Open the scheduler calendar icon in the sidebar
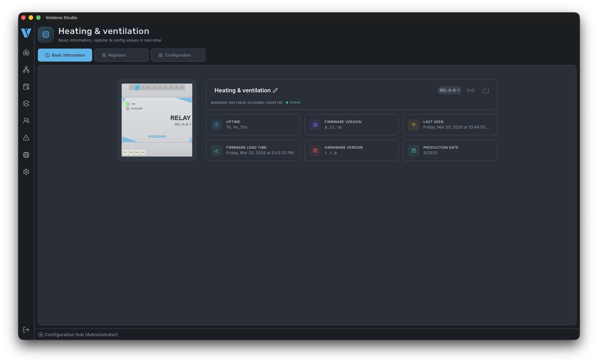 click(26, 87)
